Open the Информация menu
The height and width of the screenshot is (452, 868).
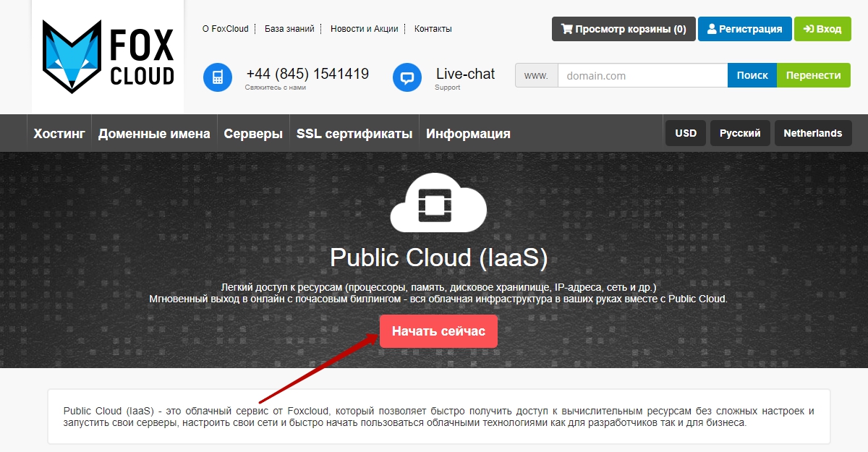point(468,134)
